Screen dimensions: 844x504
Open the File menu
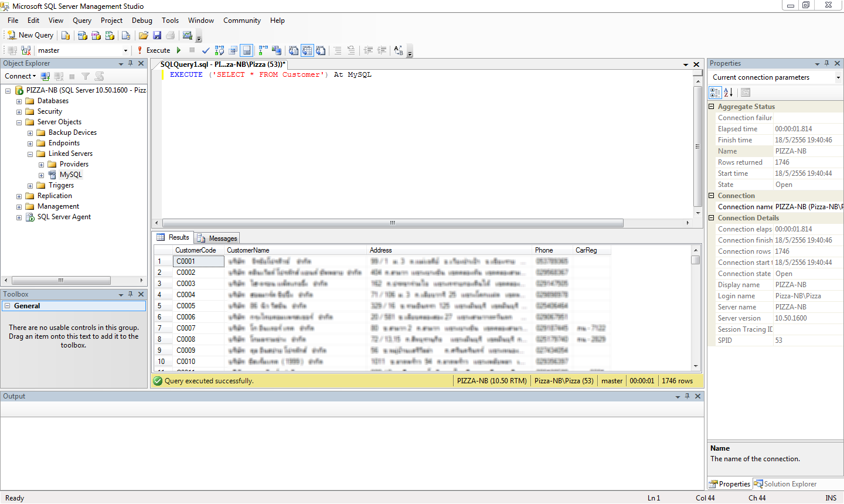[13, 21]
